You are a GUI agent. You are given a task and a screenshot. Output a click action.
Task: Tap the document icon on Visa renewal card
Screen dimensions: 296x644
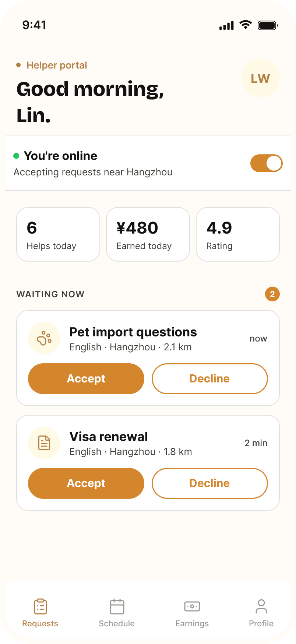pos(44,443)
